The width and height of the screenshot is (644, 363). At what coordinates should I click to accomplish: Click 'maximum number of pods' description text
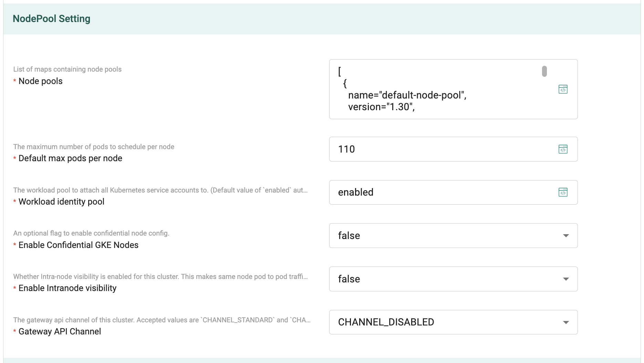(x=94, y=147)
